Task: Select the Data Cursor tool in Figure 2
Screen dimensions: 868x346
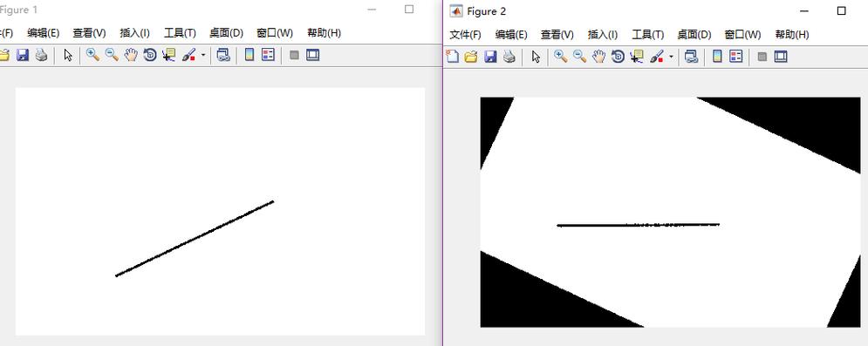Action: (637, 57)
